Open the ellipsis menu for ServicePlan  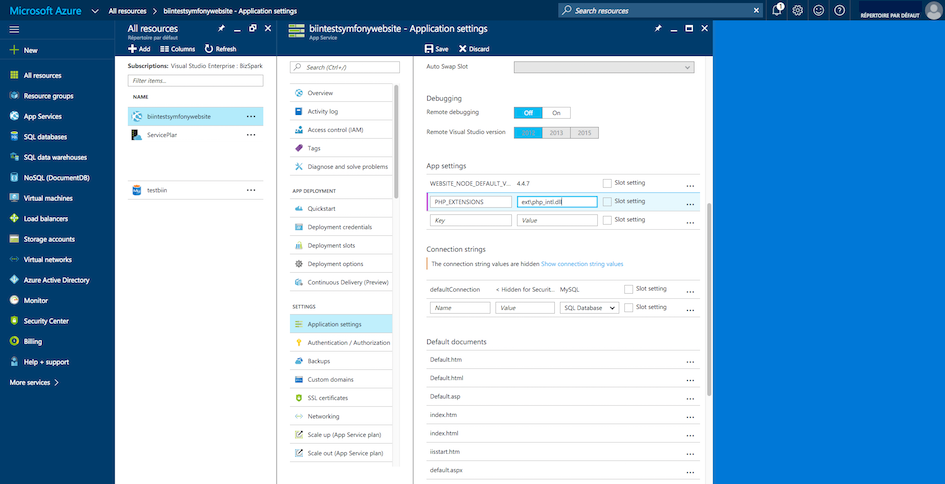coord(251,135)
